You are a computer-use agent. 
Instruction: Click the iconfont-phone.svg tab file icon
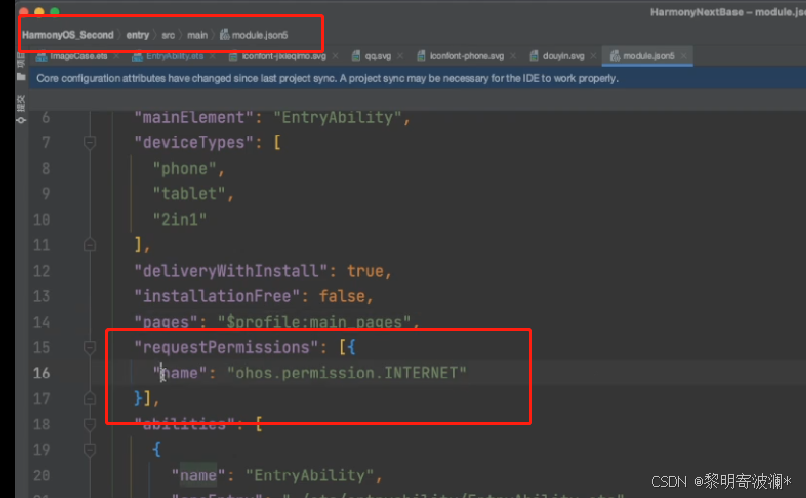pyautogui.click(x=421, y=56)
